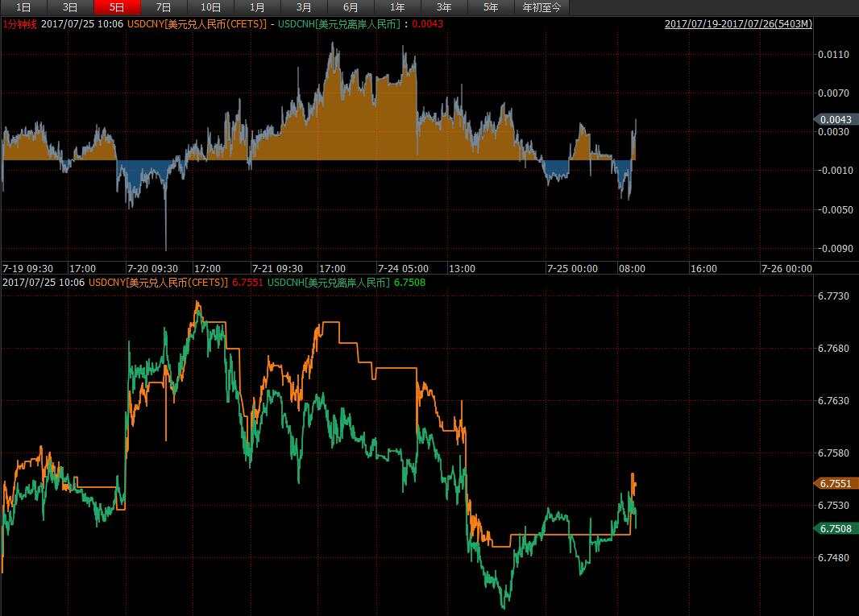Select the 1日 time range tab
This screenshot has height=616, width=859.
pos(23,7)
